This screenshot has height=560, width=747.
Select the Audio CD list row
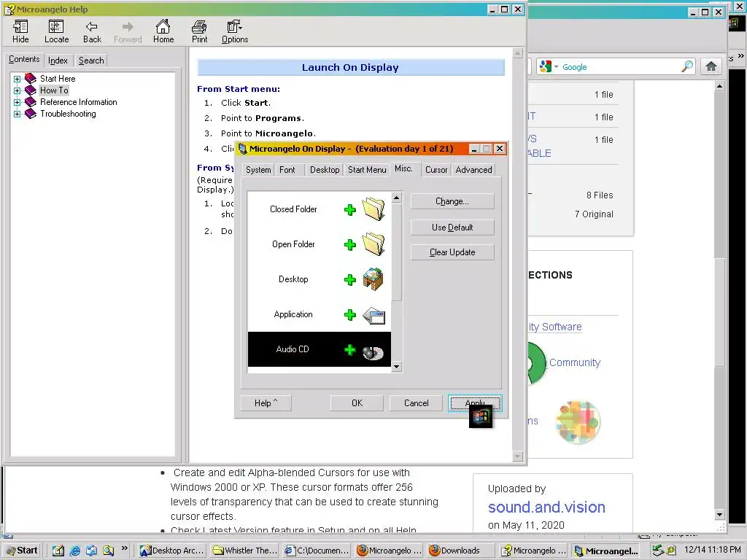pos(320,349)
